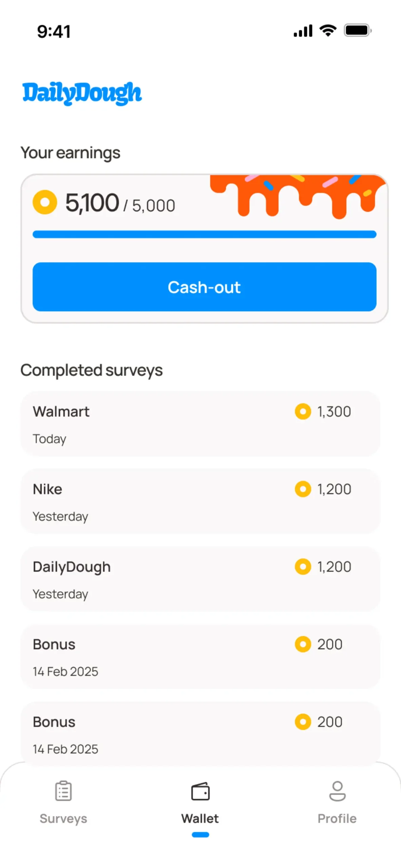The height and width of the screenshot is (868, 401).
Task: Open the Walmart completed survey entry
Action: click(200, 424)
